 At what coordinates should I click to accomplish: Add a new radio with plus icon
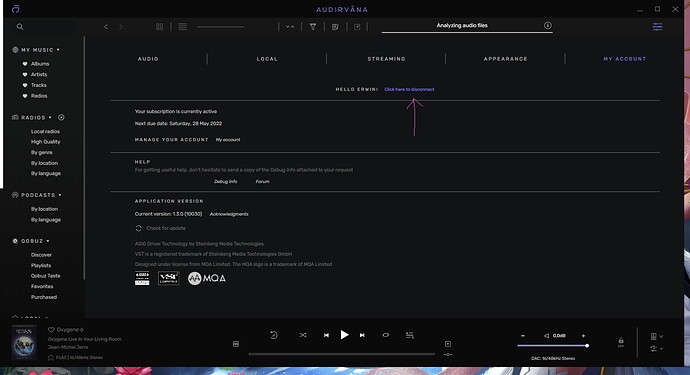(61, 118)
